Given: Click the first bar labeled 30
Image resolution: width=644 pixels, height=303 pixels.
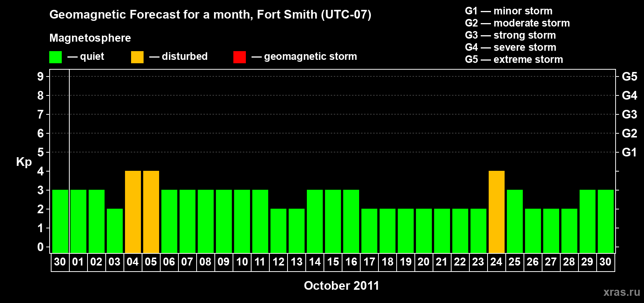Looking at the screenshot, I should coord(60,221).
